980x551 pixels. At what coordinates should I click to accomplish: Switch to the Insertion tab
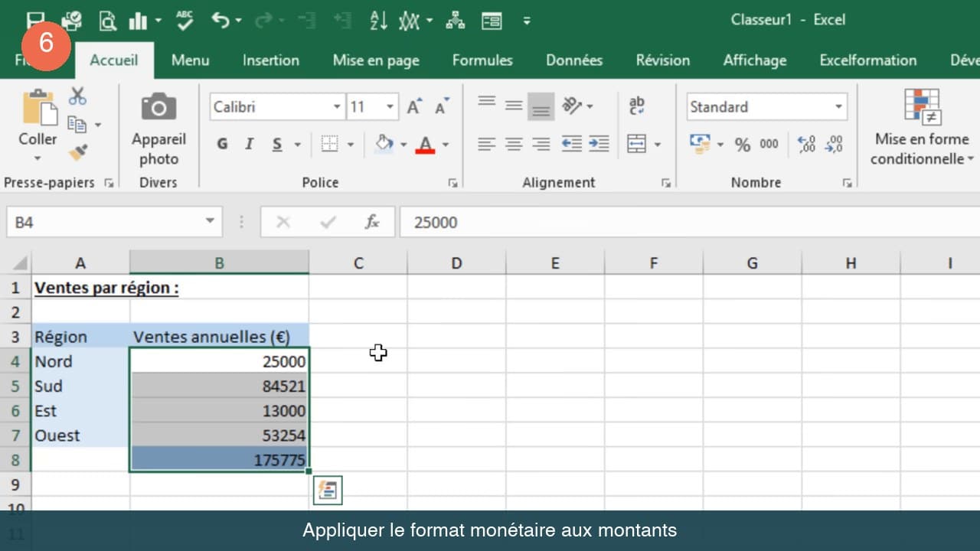pos(271,60)
